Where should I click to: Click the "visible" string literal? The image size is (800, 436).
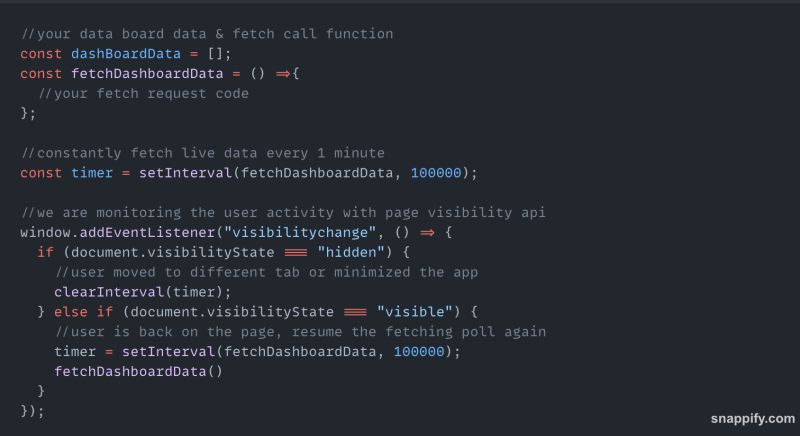pos(414,312)
